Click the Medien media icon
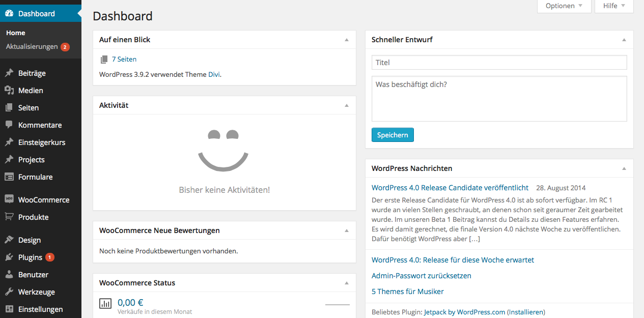Image resolution: width=644 pixels, height=318 pixels. click(x=9, y=91)
